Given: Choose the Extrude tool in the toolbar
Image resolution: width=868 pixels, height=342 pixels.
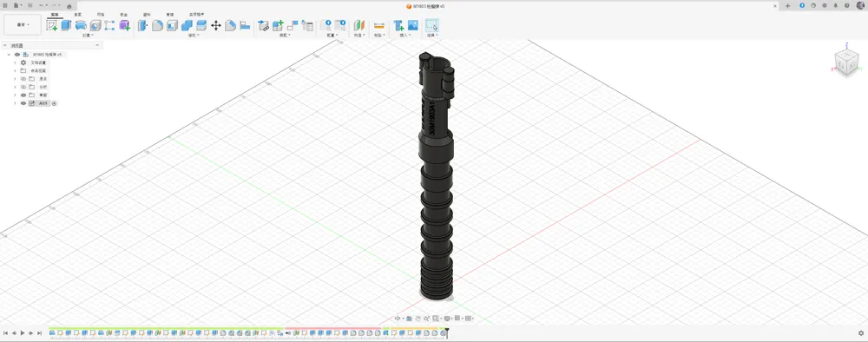Looking at the screenshot, I should (x=66, y=25).
